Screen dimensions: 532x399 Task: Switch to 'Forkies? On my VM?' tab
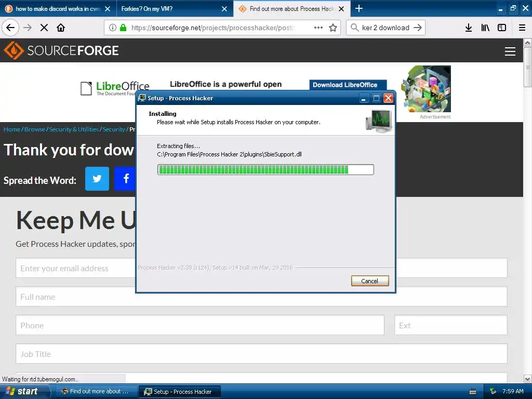pos(175,9)
